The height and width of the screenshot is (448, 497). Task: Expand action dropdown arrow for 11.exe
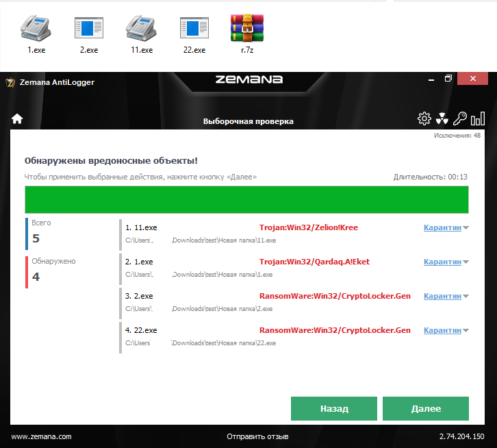tap(466, 228)
